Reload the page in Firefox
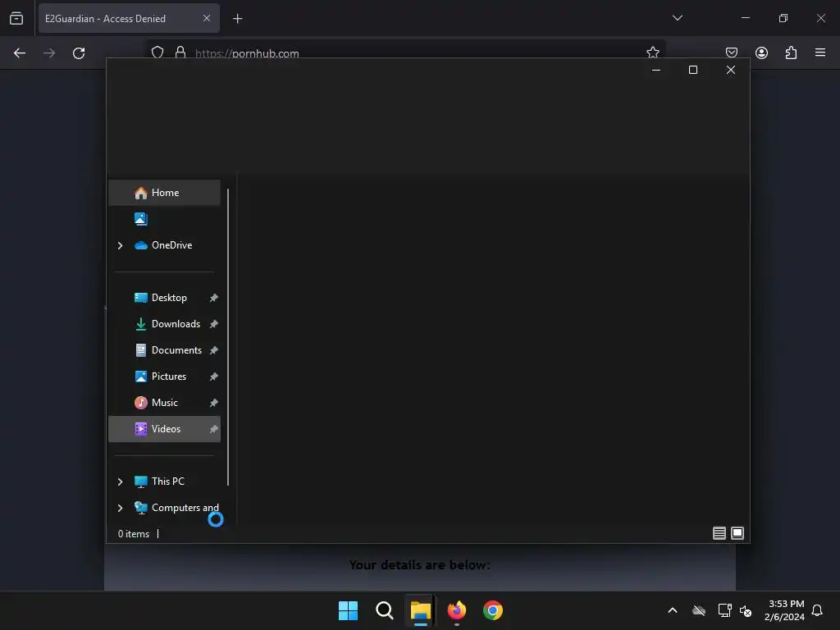This screenshot has height=630, width=840. point(79,53)
